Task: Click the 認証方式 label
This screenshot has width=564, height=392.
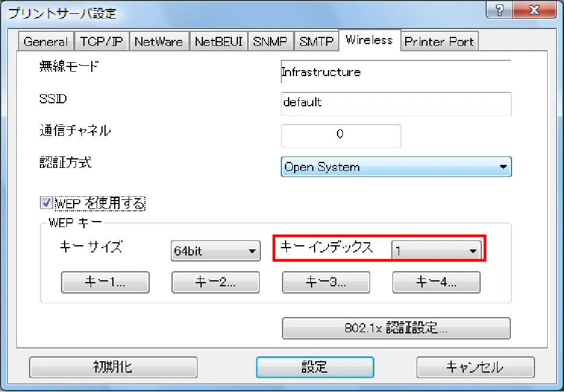Action: tap(65, 162)
